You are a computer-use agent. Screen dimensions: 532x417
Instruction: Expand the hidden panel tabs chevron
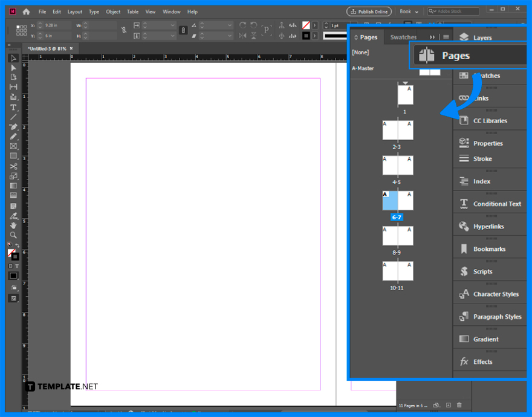tap(432, 37)
